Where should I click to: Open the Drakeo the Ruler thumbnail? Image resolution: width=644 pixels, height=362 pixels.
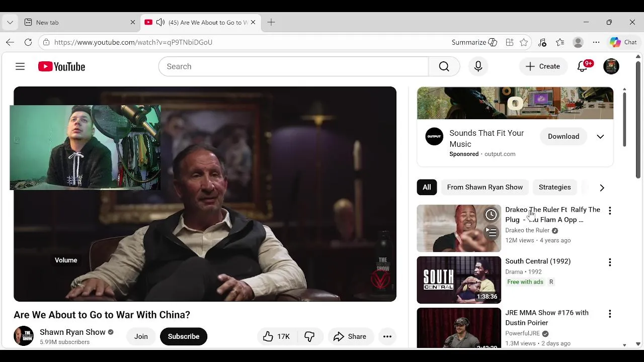point(459,228)
